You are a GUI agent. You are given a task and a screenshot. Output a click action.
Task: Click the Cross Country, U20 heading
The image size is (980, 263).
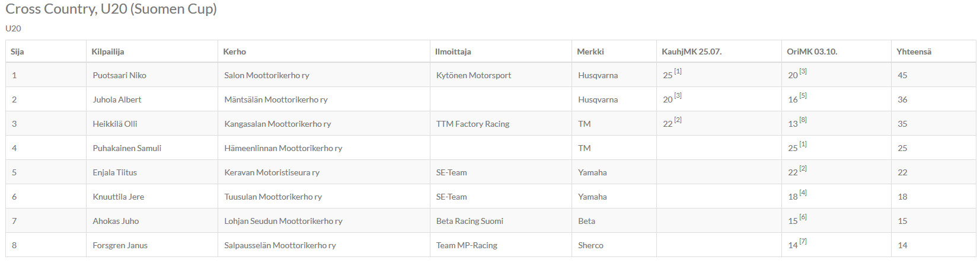click(x=111, y=9)
